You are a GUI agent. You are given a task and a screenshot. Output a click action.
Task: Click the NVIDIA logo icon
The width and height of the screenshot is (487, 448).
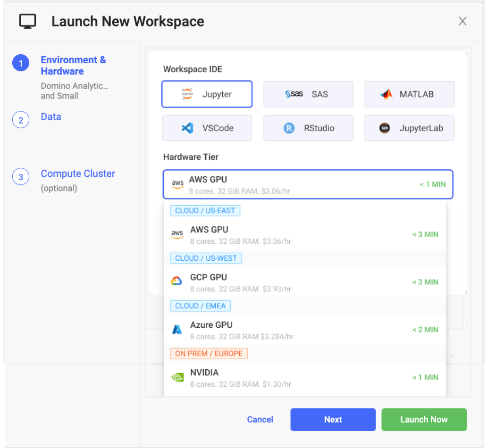[x=177, y=377]
